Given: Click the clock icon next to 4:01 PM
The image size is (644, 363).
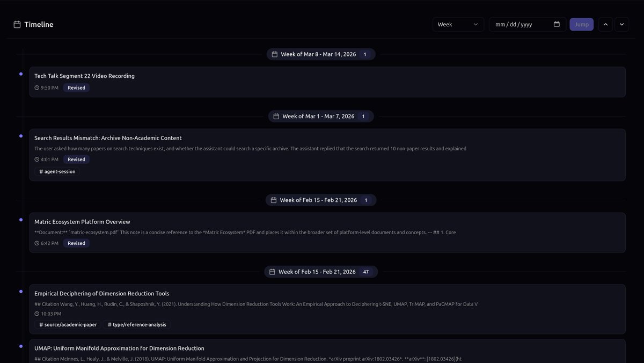Looking at the screenshot, I should click(37, 159).
